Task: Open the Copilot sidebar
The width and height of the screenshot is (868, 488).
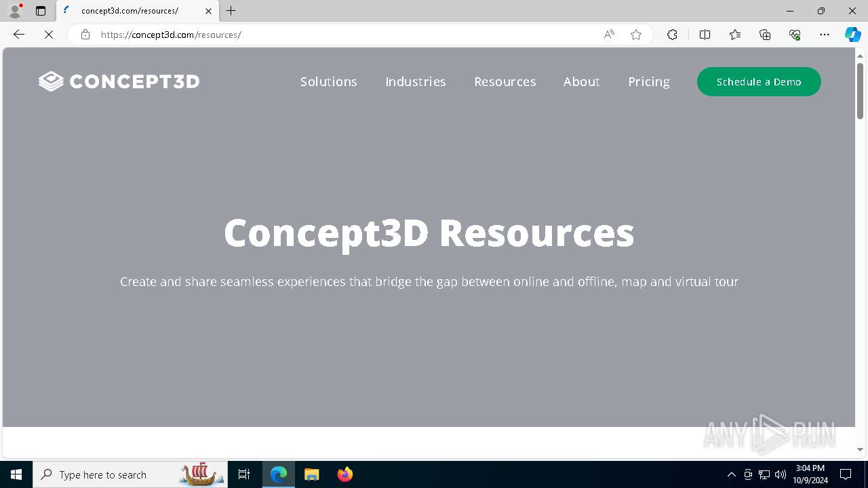Action: tap(852, 35)
